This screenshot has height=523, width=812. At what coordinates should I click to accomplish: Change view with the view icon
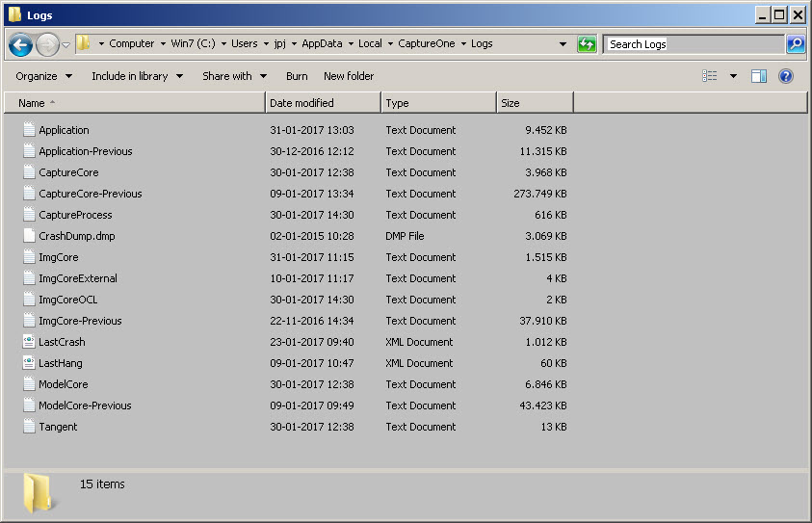[710, 76]
